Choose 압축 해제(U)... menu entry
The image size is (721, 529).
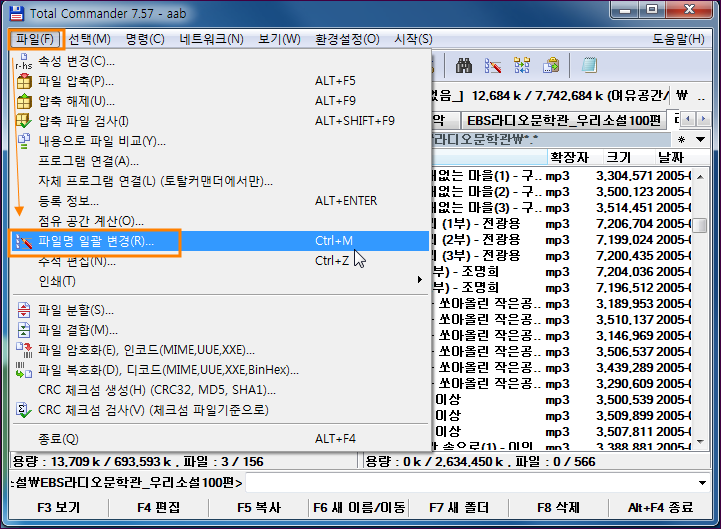[220, 101]
